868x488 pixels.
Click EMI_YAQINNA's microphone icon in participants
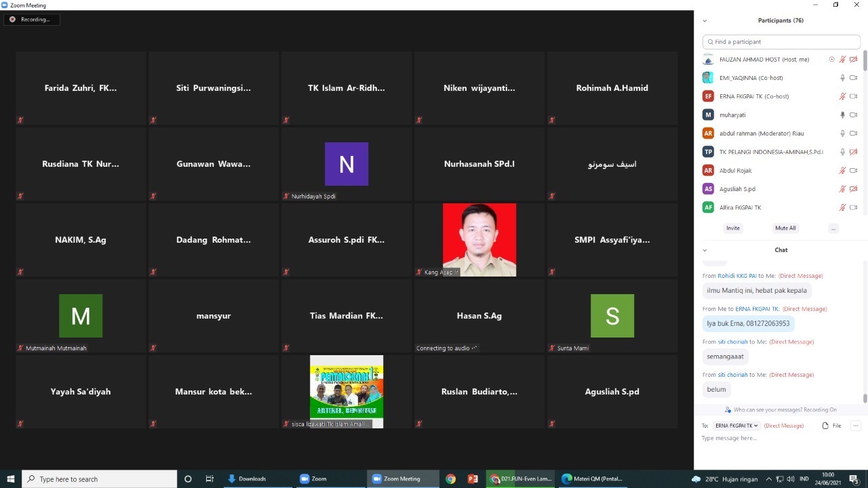[842, 78]
